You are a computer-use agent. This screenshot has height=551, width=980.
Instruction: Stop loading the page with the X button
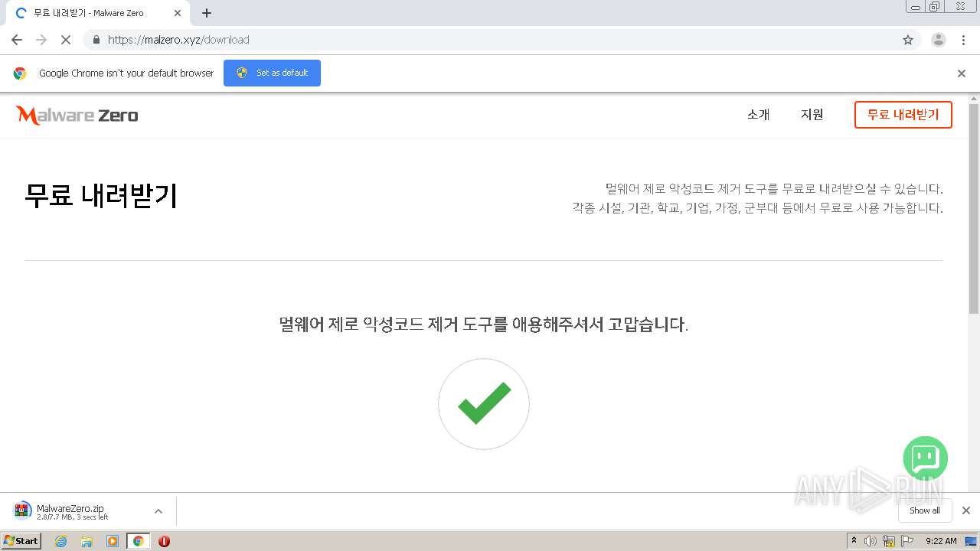[66, 40]
